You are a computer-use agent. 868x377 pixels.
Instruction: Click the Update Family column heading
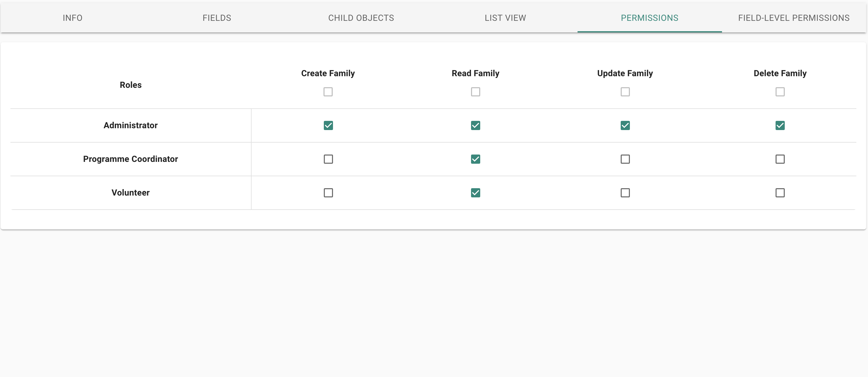coord(625,73)
